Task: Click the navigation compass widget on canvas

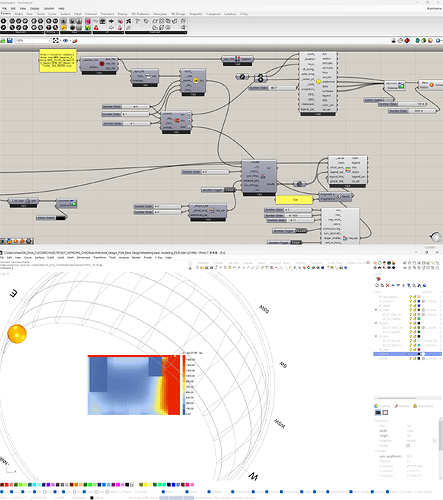Action: click(x=436, y=237)
